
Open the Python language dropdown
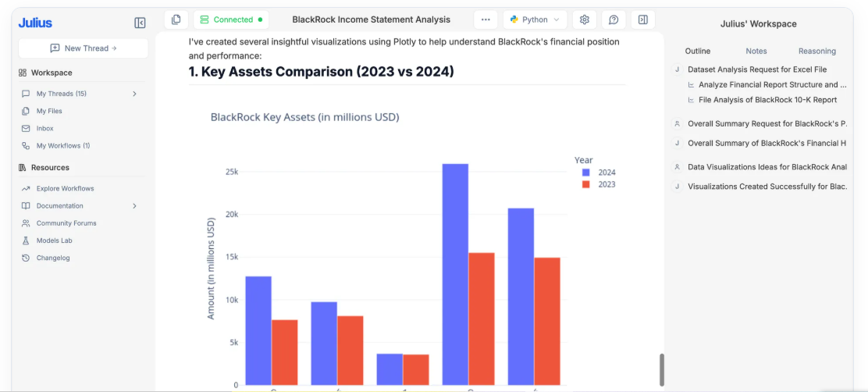[x=535, y=20]
